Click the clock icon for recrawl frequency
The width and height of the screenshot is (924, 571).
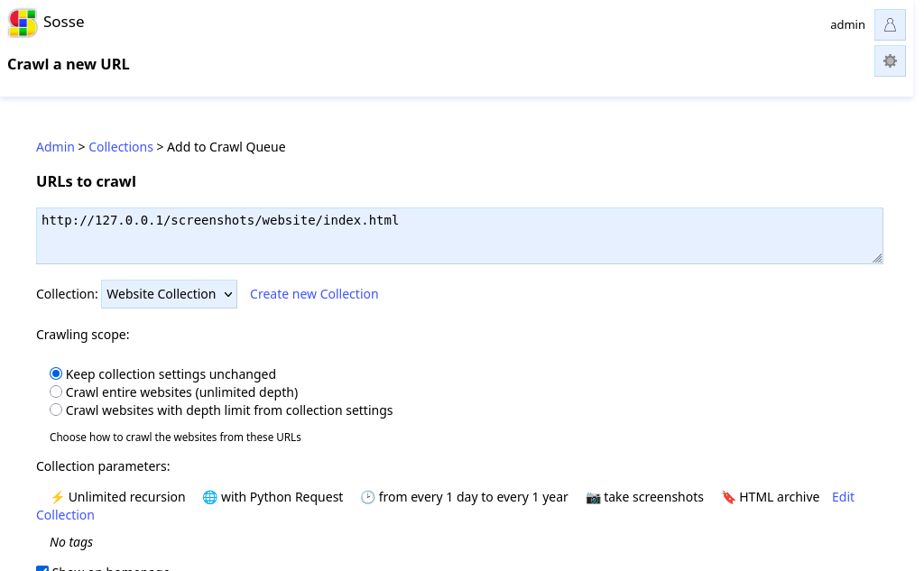[x=367, y=497]
